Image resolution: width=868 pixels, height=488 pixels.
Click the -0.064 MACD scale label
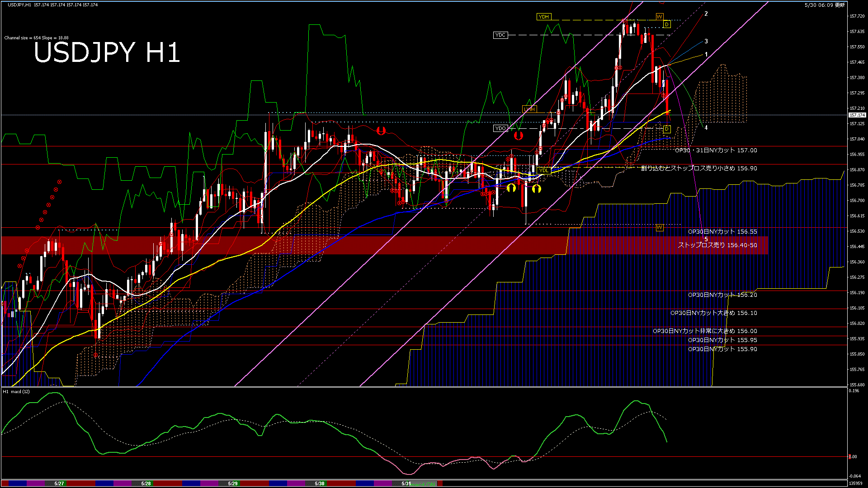[x=855, y=476]
